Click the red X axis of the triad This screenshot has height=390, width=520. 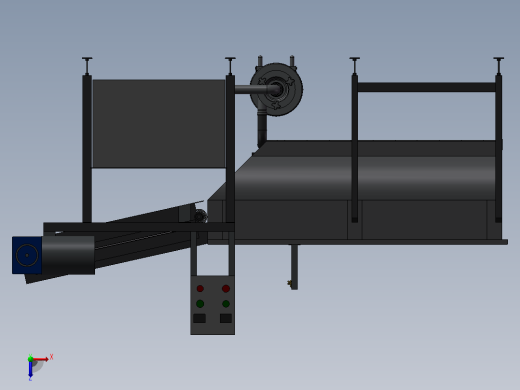coord(42,359)
